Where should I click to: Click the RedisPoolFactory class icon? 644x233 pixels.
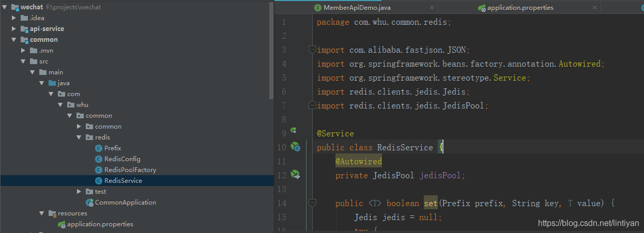coord(99,170)
